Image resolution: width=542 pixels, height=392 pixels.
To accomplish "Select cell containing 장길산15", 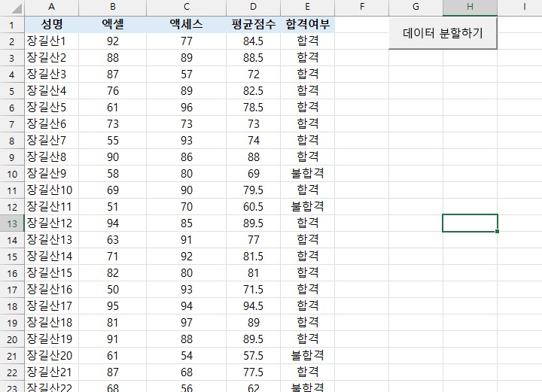I will tap(51, 273).
